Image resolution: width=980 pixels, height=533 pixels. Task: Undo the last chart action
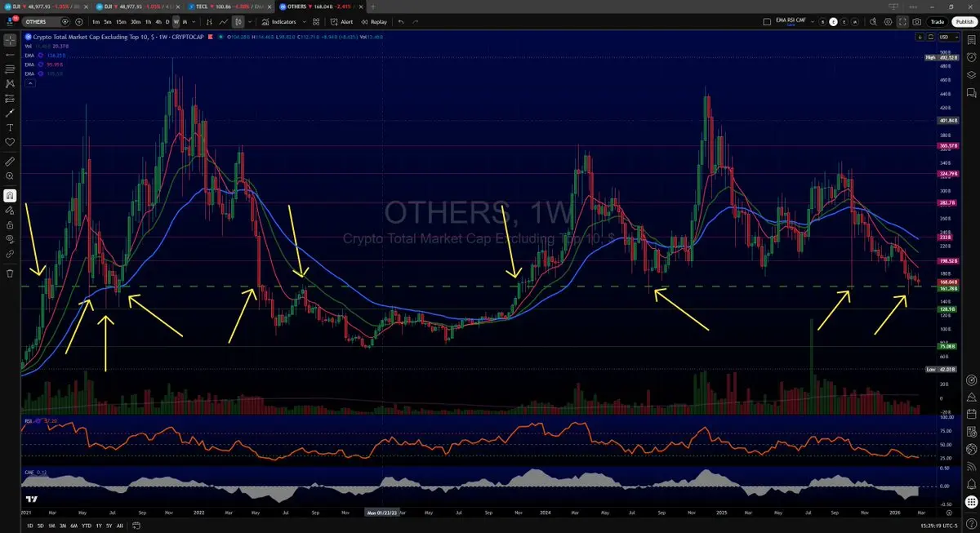401,22
